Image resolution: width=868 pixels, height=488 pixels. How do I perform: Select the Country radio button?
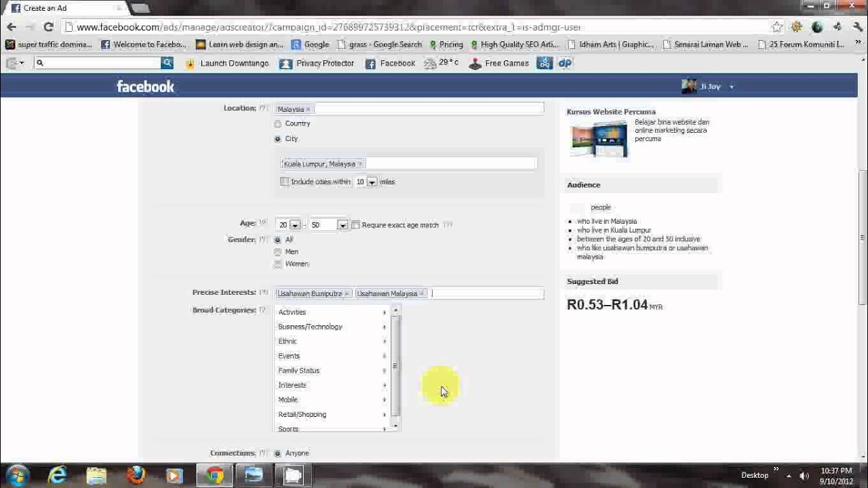pos(277,124)
